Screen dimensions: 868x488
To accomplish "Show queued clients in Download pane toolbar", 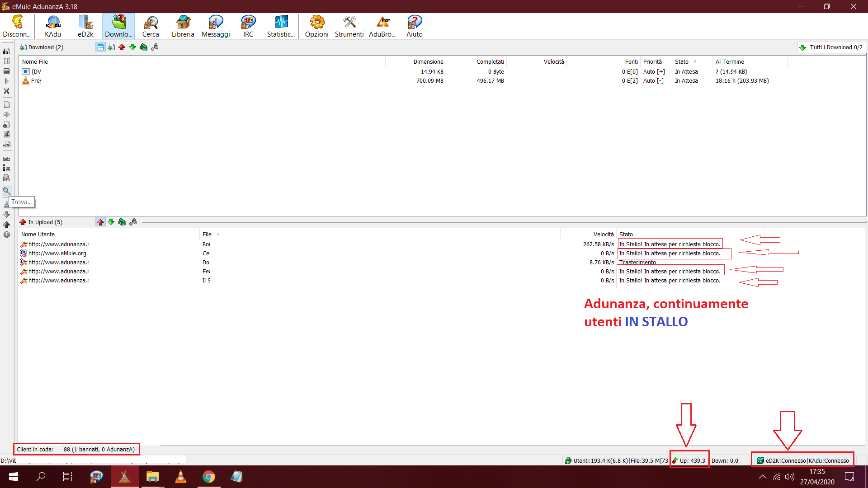I will pos(144,47).
